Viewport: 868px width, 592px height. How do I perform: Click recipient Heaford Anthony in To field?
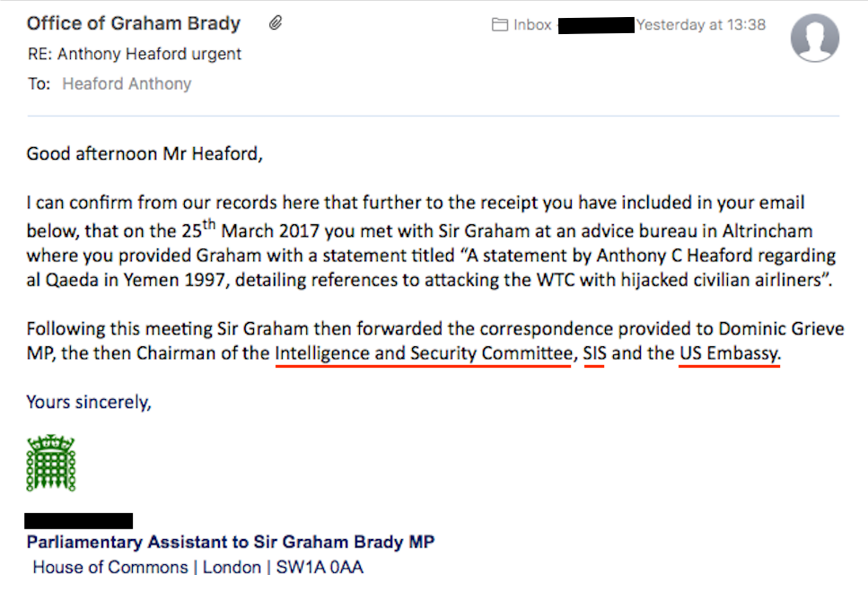127,84
